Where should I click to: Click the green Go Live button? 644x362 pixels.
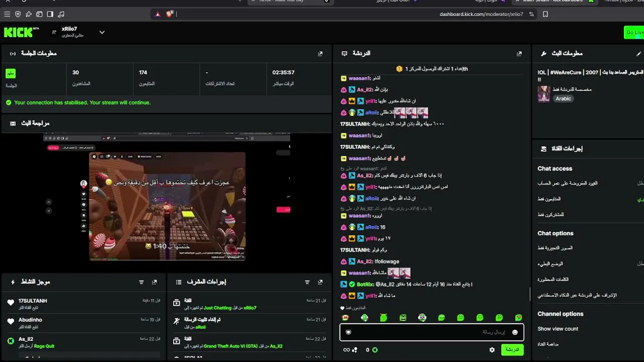click(634, 32)
